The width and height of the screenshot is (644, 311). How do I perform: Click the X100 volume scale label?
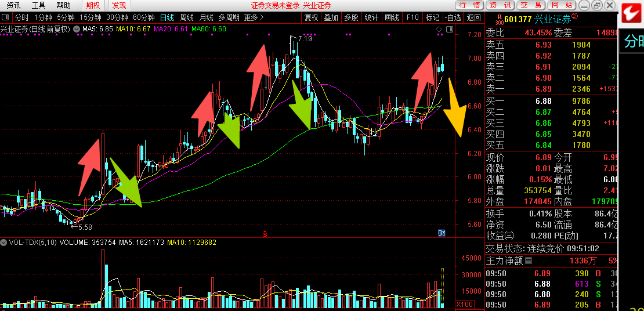tap(465, 305)
